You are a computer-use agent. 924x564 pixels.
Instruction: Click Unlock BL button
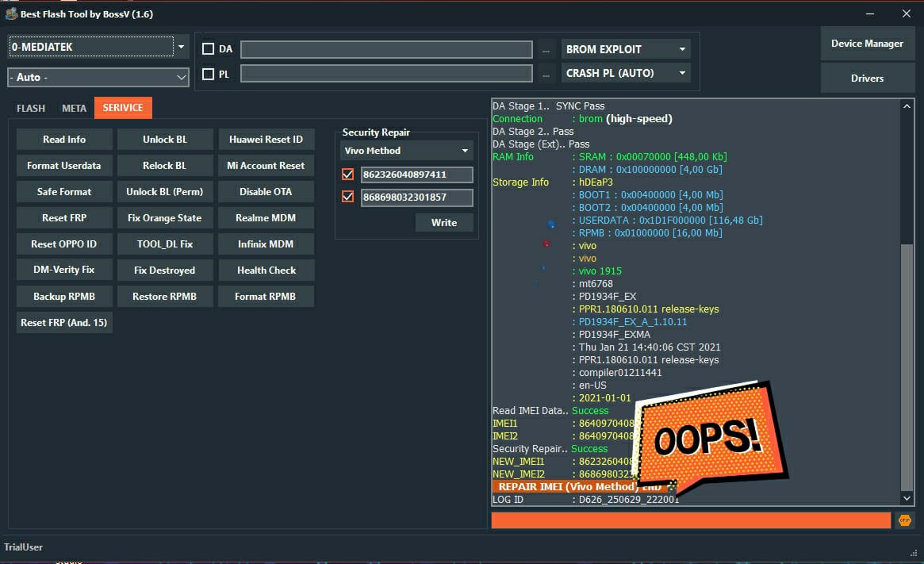point(165,140)
